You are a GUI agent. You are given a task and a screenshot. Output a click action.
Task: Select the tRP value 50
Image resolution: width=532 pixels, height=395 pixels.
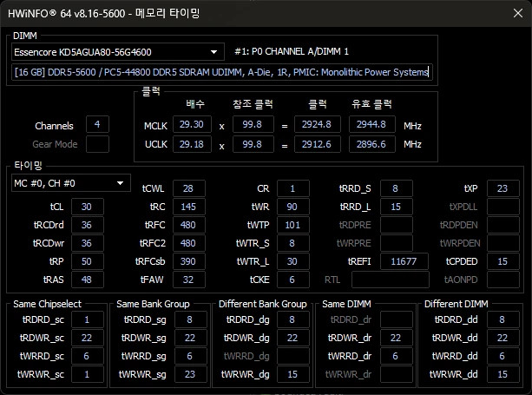click(87, 261)
